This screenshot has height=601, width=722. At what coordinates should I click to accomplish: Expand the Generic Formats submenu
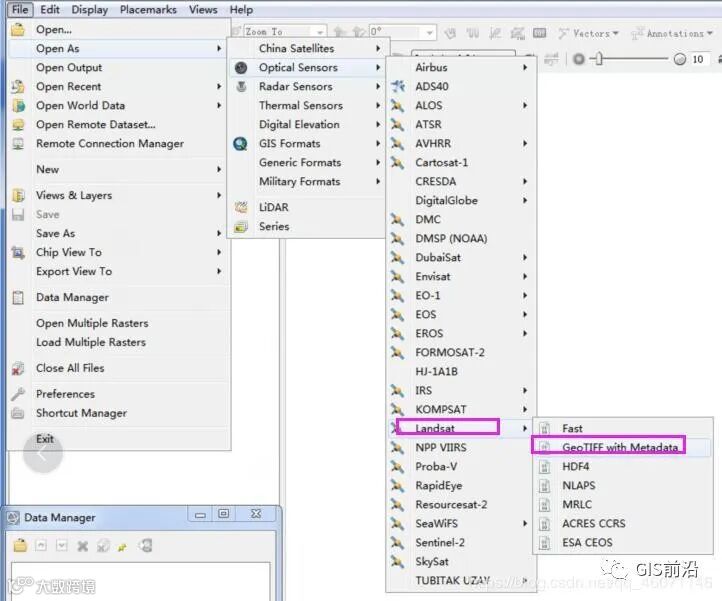[307, 163]
